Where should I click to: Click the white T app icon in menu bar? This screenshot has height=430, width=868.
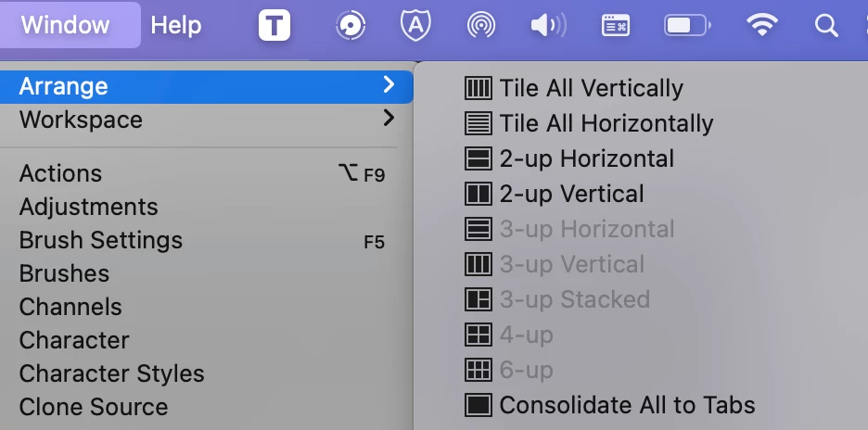tap(274, 25)
